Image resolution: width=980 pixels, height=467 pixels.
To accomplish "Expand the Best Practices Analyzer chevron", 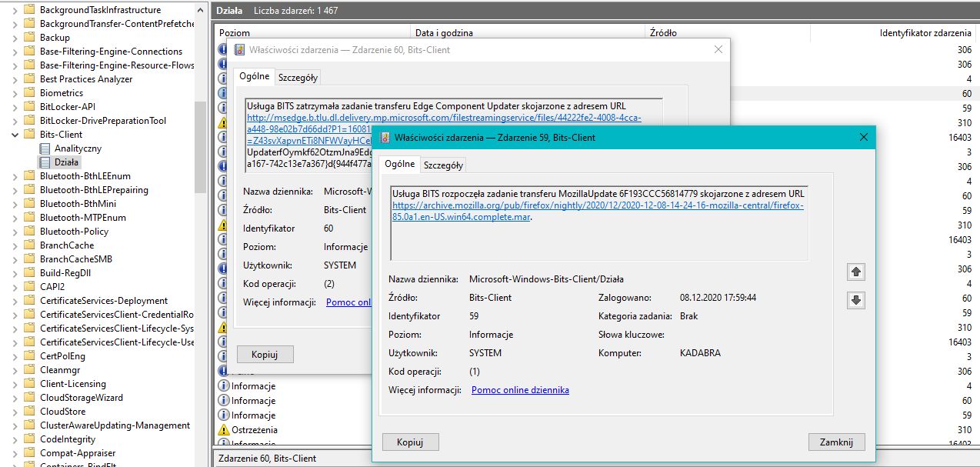I will [x=15, y=79].
